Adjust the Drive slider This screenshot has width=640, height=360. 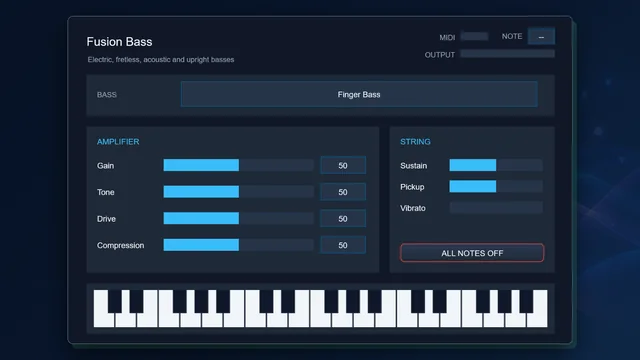tap(238, 218)
